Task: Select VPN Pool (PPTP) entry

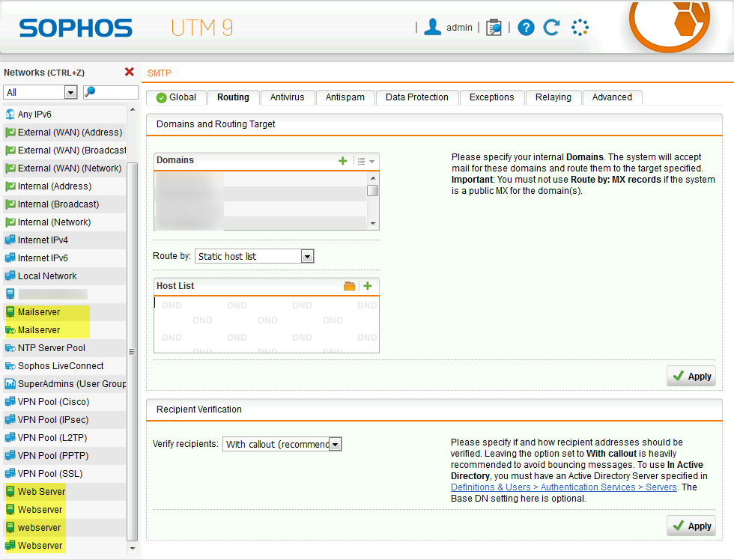Action: click(64, 456)
